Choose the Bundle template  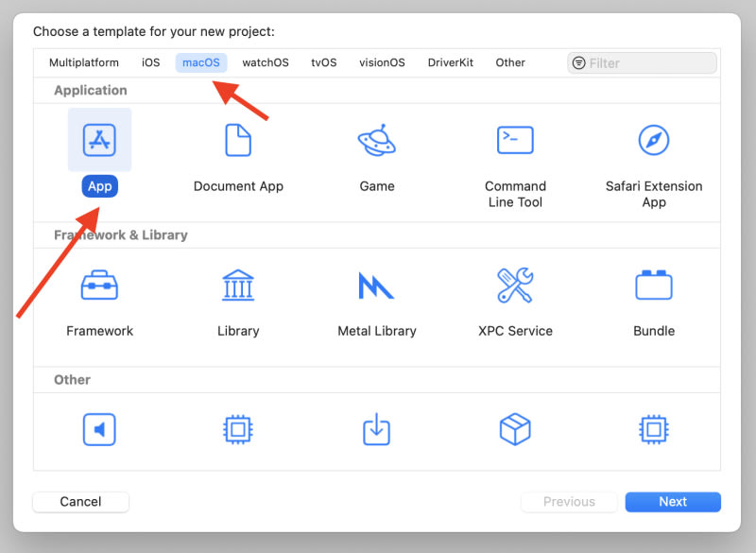click(x=654, y=285)
